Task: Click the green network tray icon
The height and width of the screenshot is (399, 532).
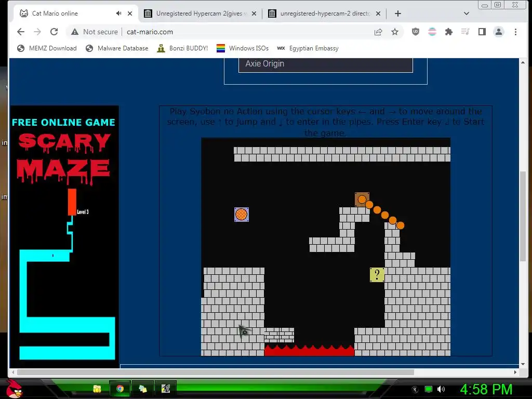Action: point(429,390)
